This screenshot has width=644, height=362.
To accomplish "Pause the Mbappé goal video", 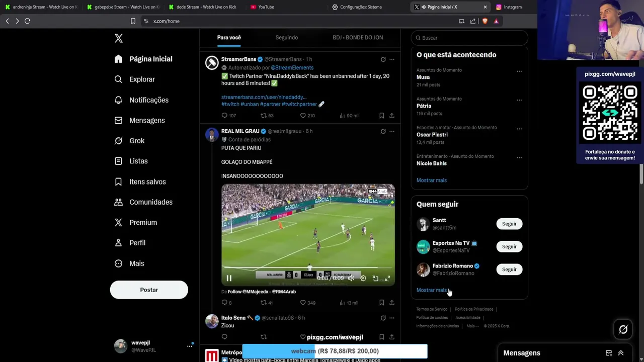I will [x=229, y=278].
